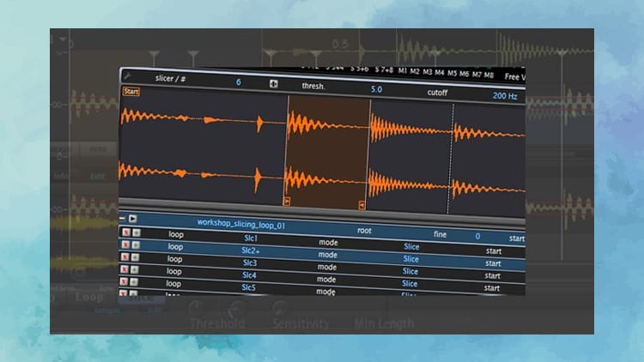644x362 pixels.
Task: Click the loop label on Slc1 row
Action: coord(176,235)
